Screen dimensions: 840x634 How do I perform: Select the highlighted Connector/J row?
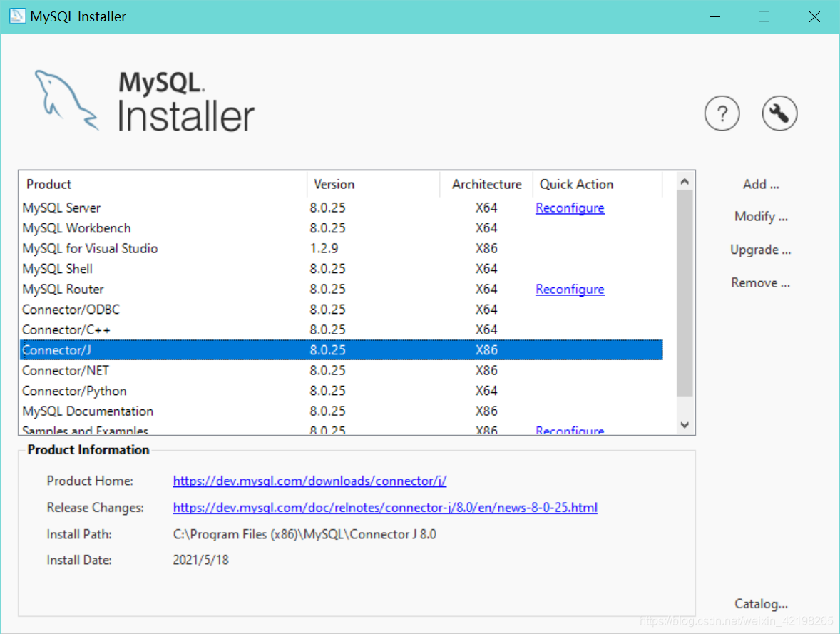tap(342, 350)
